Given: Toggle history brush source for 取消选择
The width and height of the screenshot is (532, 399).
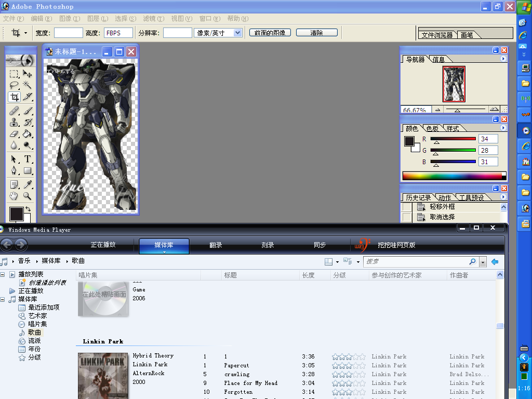Looking at the screenshot, I should tap(406, 217).
